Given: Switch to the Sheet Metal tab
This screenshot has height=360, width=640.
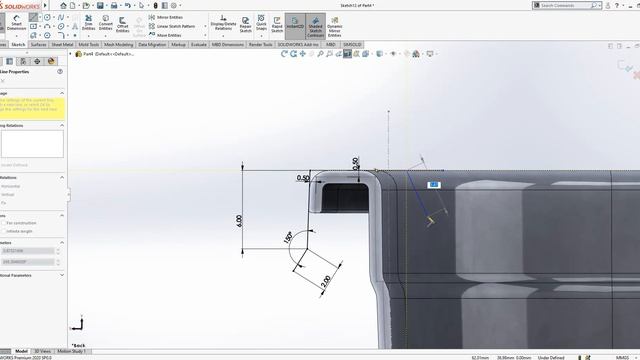Looking at the screenshot, I should [x=62, y=44].
